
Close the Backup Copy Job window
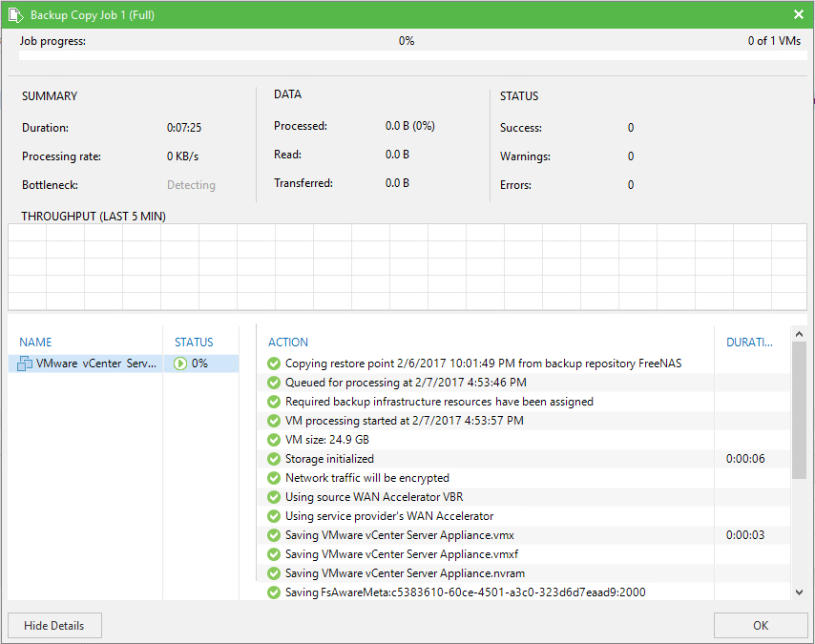(799, 14)
